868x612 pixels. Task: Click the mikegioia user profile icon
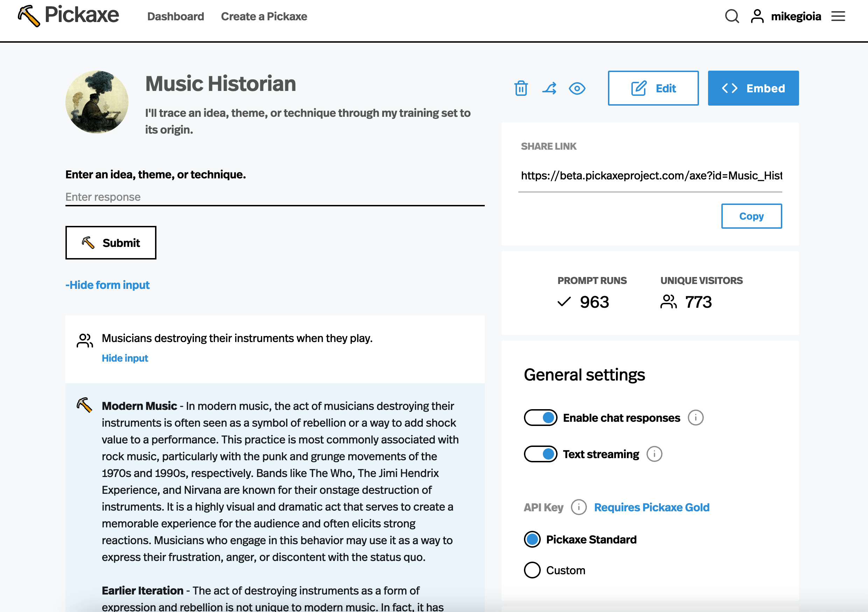coord(757,16)
